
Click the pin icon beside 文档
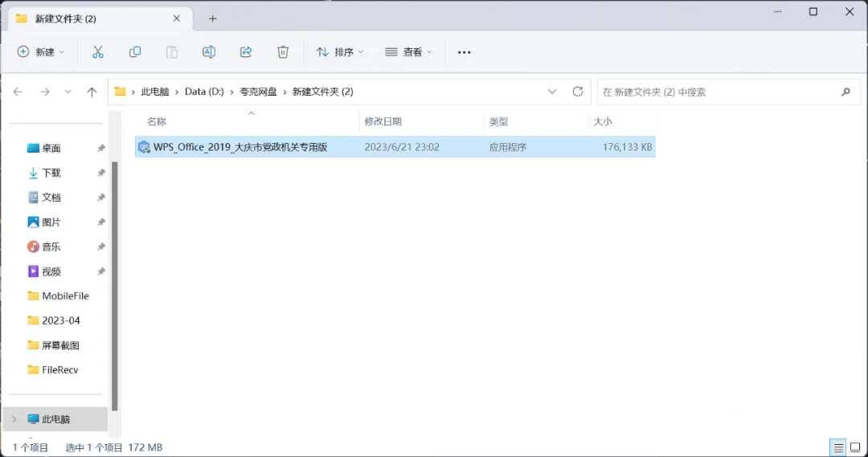pyautogui.click(x=100, y=198)
